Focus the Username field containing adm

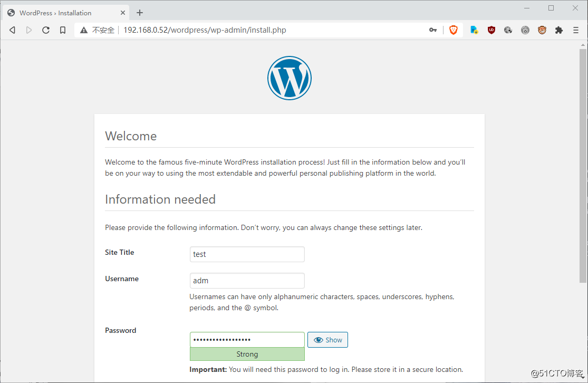point(247,281)
